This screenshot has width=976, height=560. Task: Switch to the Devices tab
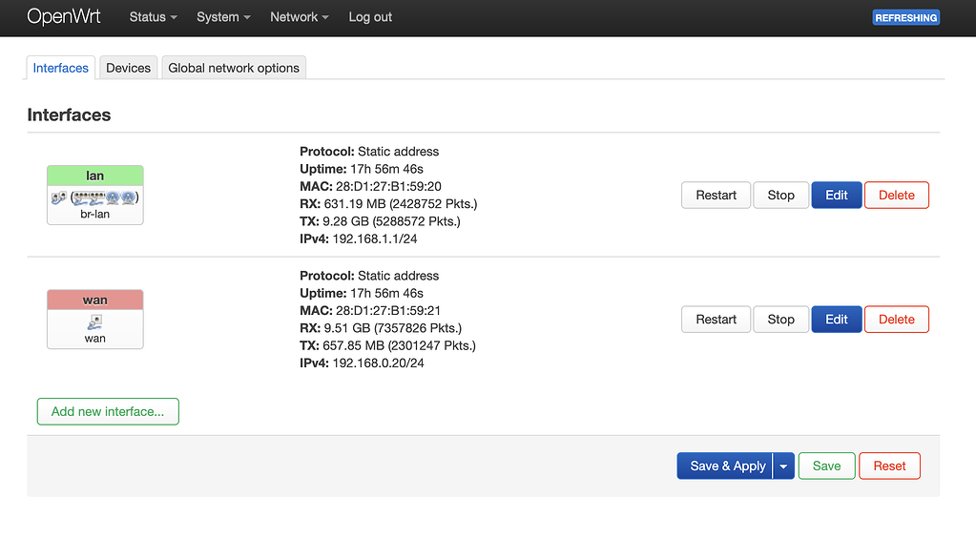tap(127, 67)
